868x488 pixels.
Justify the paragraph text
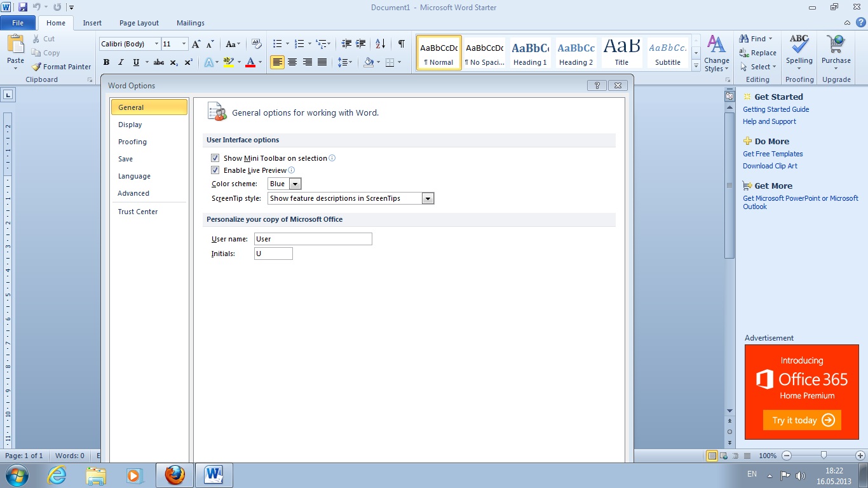coord(322,62)
